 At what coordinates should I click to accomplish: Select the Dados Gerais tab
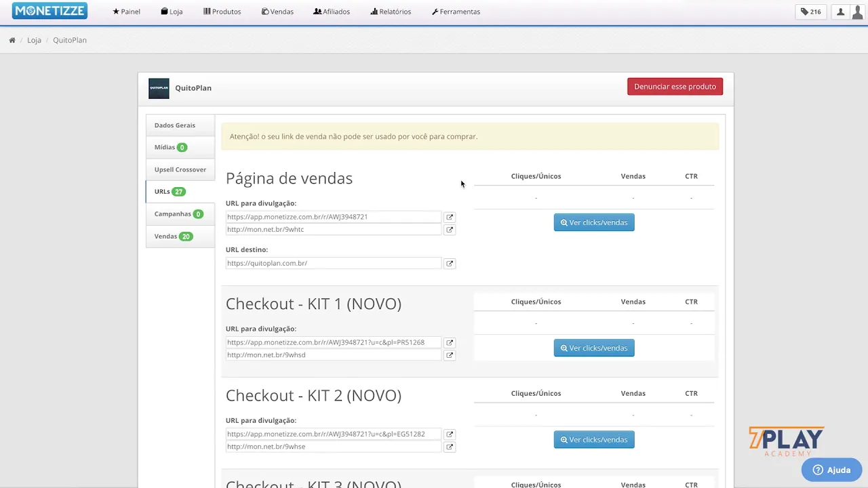pyautogui.click(x=180, y=125)
